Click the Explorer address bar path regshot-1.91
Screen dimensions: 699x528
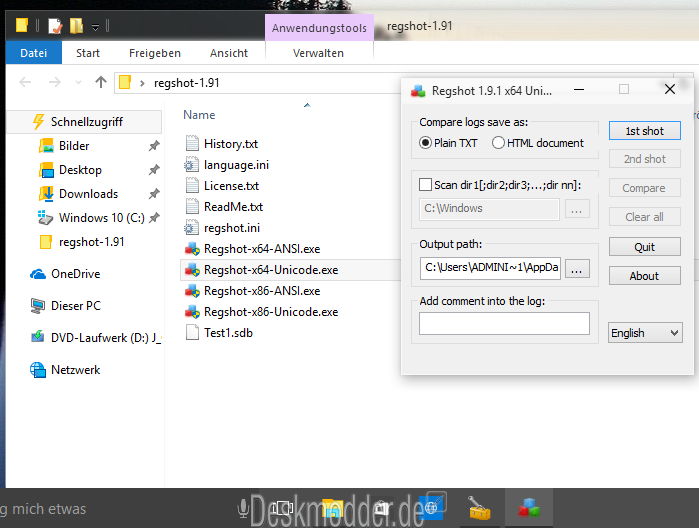point(186,83)
